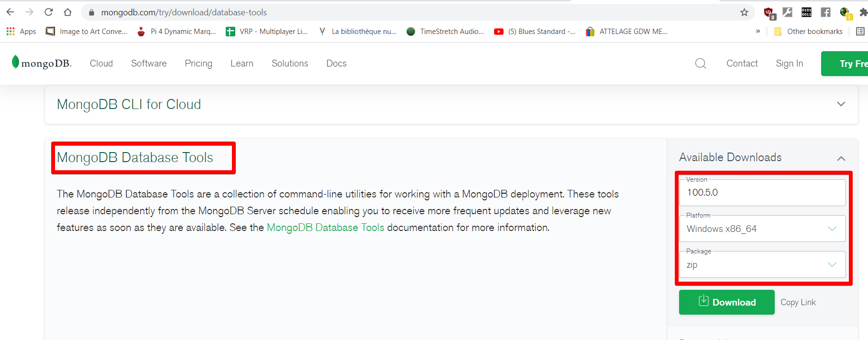
Task: Open the Package dropdown set to zip
Action: point(762,264)
